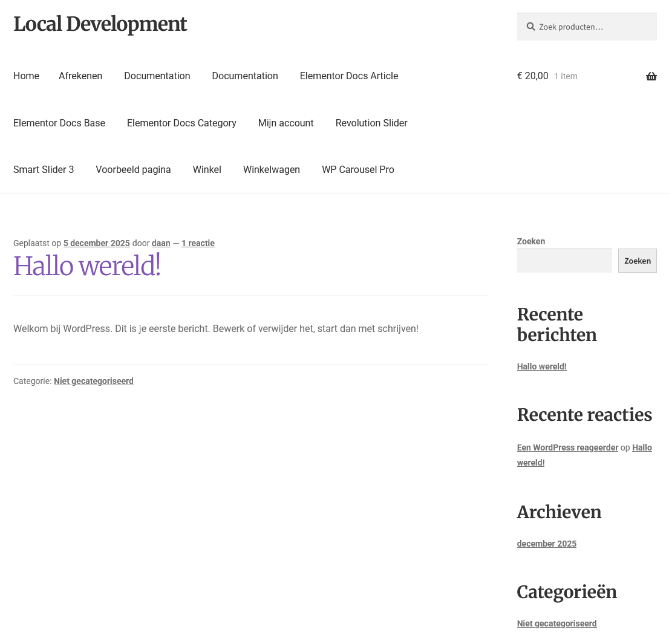Open the Hallo wereld! post title

click(87, 266)
